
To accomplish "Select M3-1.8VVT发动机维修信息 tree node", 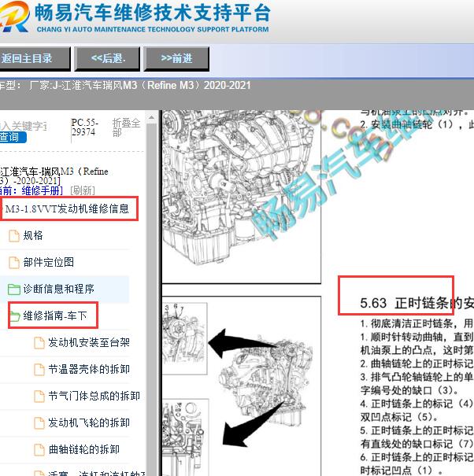I will (x=67, y=208).
